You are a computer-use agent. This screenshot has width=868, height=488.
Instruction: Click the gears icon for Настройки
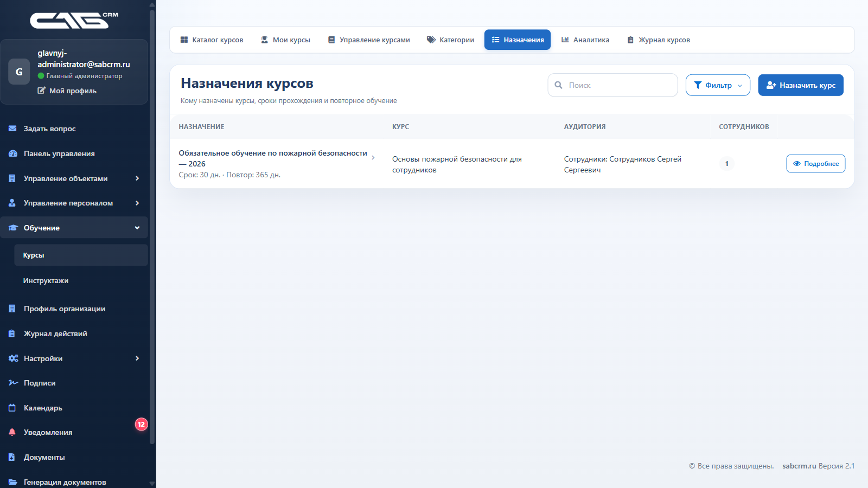coord(13,358)
